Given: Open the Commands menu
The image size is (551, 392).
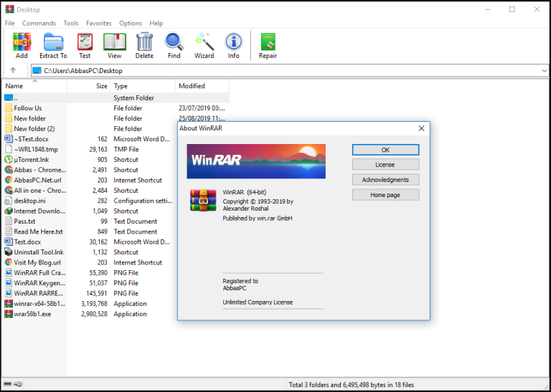Looking at the screenshot, I should [39, 24].
